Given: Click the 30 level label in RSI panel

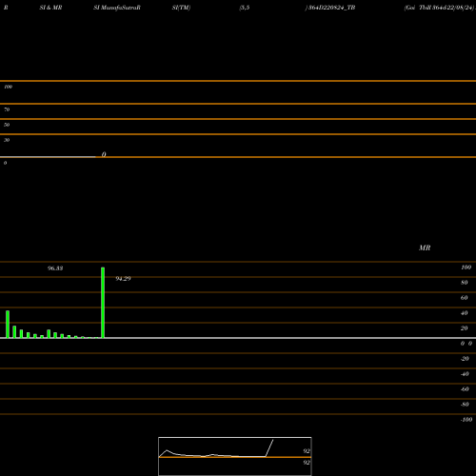Looking at the screenshot, I should click(7, 140).
